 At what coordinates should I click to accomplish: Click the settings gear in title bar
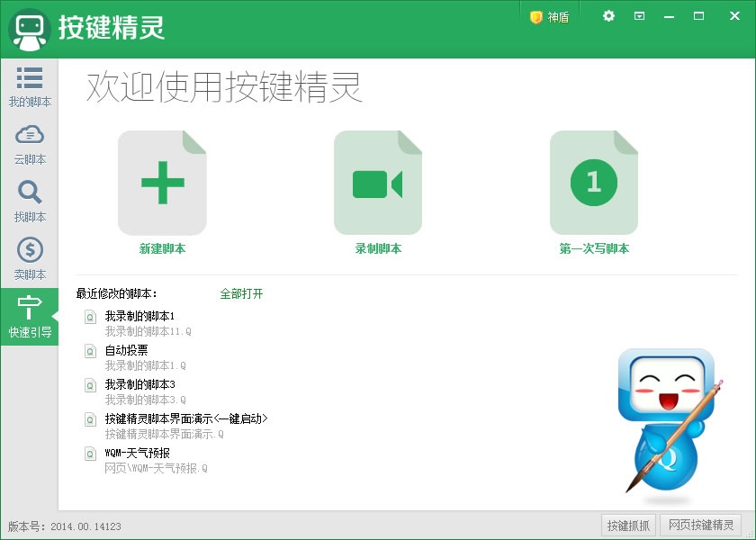[608, 16]
